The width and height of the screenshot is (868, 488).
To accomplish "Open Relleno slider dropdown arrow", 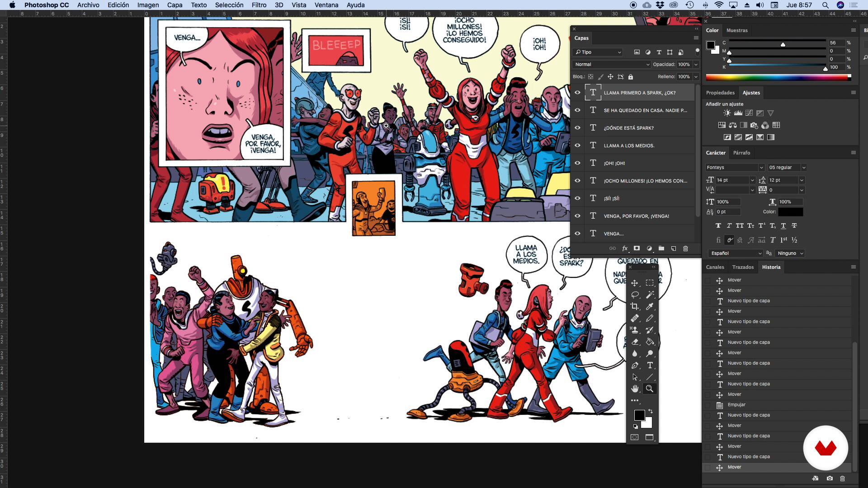I will (696, 77).
